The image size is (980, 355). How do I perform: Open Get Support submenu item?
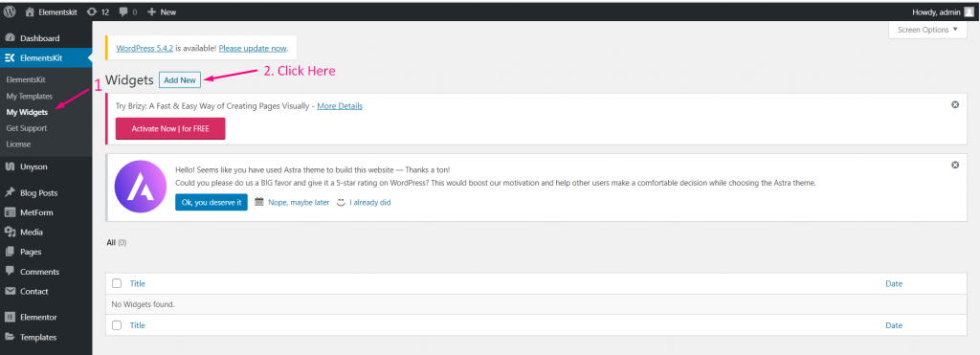tap(26, 128)
